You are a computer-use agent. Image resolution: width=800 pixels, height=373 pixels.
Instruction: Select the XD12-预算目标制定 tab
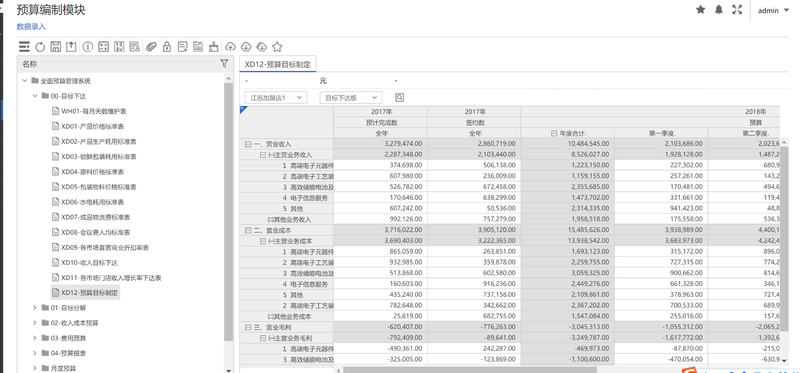278,64
